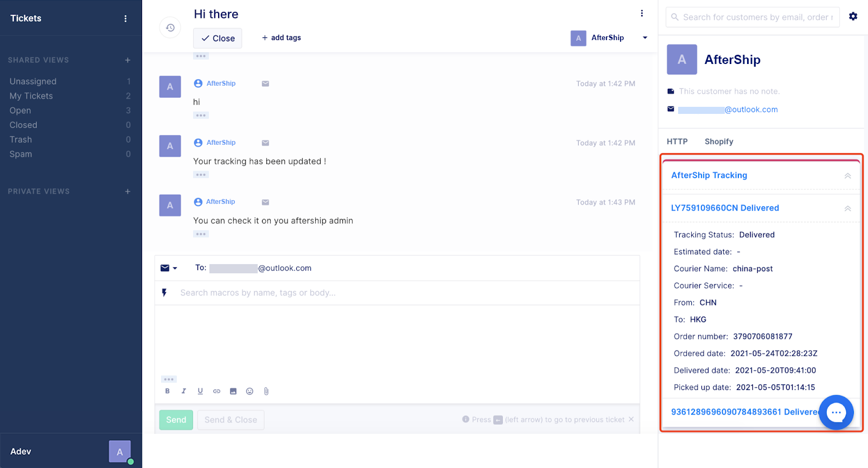Click the 'Hi there' ticket subject

pos(216,14)
